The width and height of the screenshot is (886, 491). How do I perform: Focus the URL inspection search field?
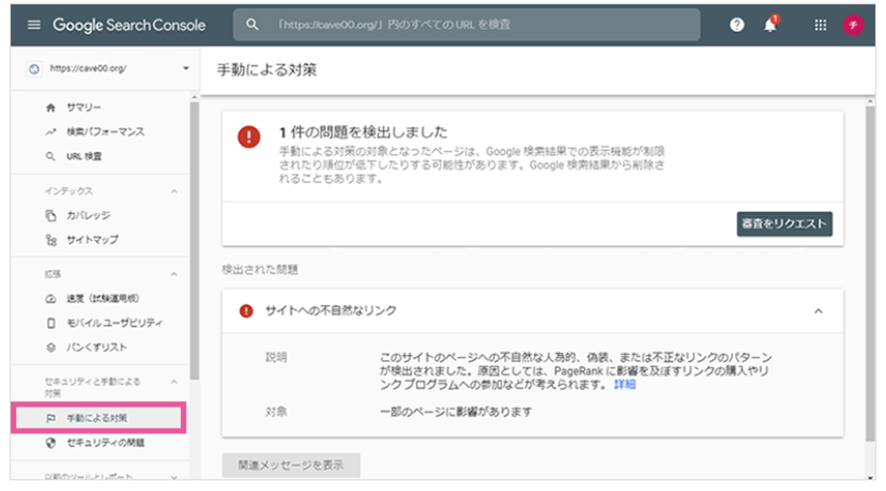coord(467,25)
